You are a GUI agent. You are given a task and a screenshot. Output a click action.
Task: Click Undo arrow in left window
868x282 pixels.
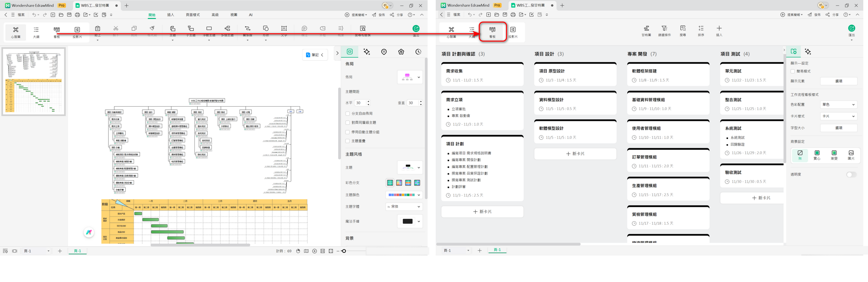tap(34, 15)
